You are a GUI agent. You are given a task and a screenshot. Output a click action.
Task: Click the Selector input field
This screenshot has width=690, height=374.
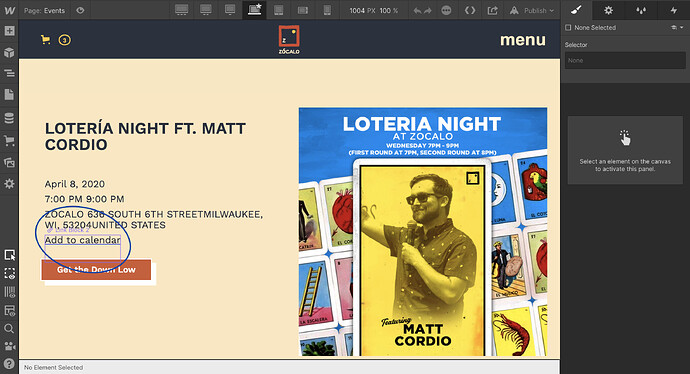625,60
